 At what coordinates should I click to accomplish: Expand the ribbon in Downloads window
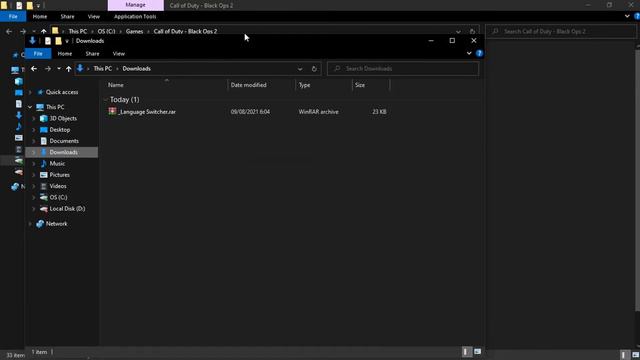469,53
